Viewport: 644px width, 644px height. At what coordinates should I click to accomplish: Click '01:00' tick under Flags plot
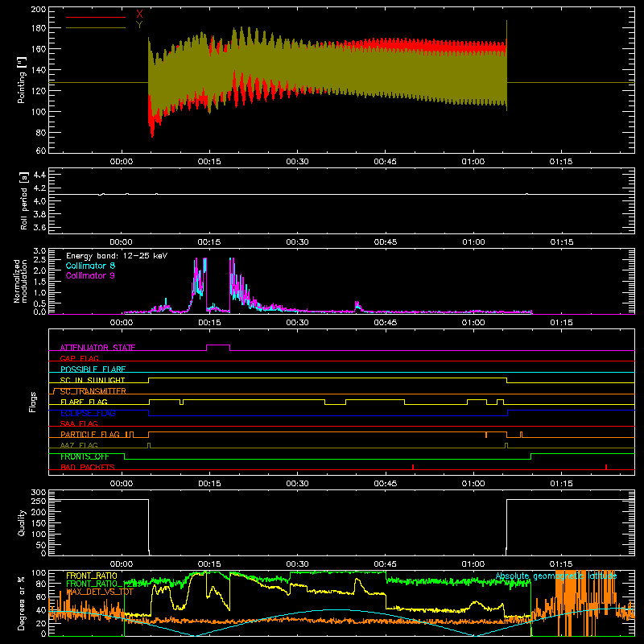click(473, 484)
